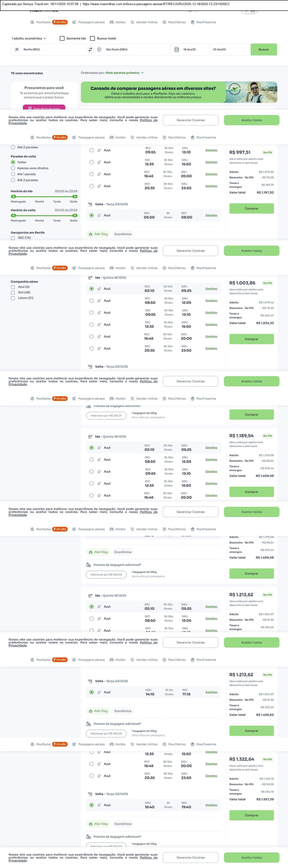288x868 pixels.
Task: Open the 1 adulto, econômica dropdown
Action: pos(29,38)
